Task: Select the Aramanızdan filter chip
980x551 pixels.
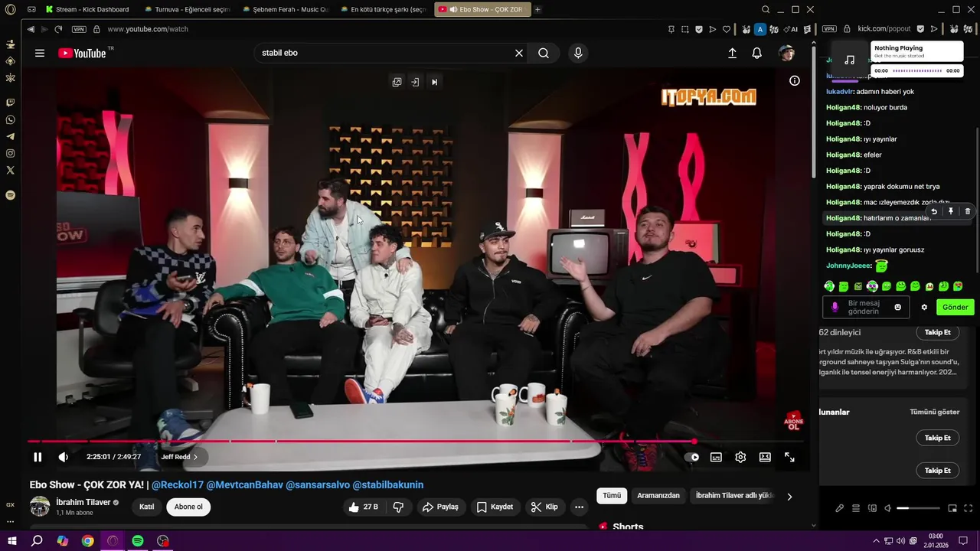Action: point(658,496)
